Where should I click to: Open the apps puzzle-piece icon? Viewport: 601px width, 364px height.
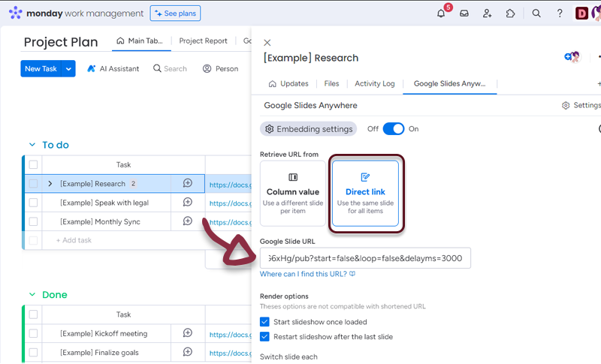click(511, 14)
